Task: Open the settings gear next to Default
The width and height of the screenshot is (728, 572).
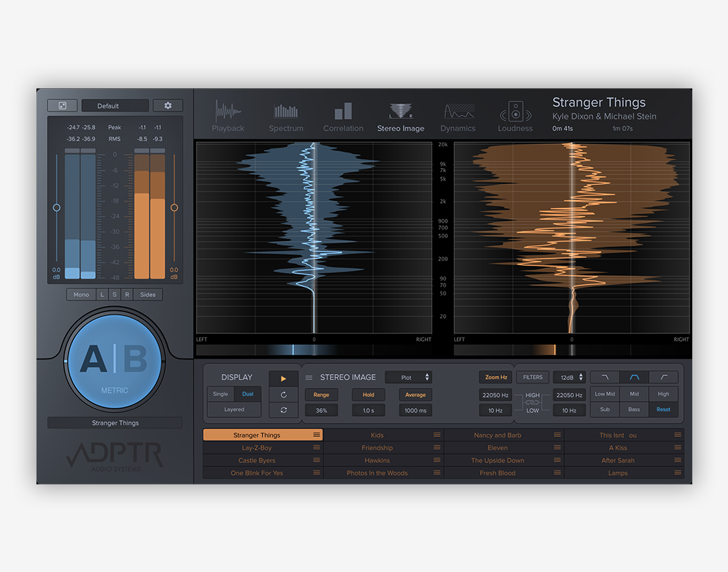Action: point(167,106)
